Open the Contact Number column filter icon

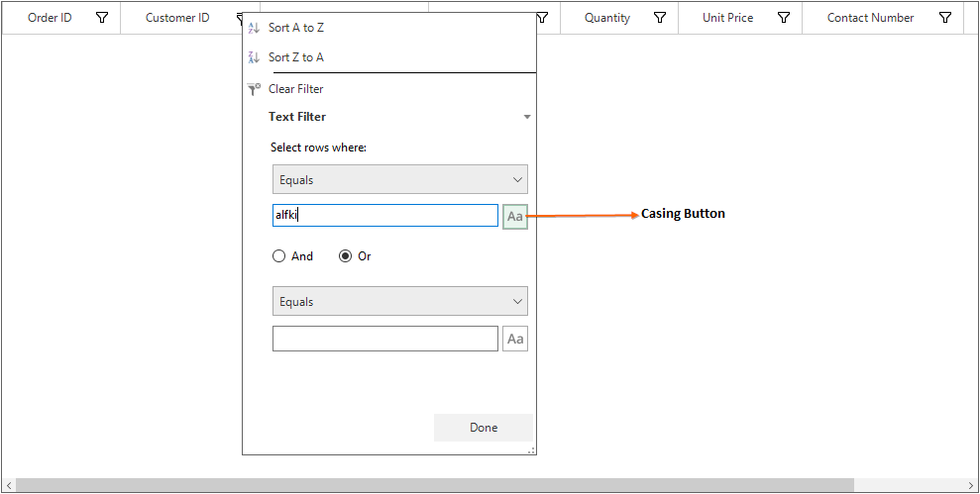pyautogui.click(x=945, y=18)
